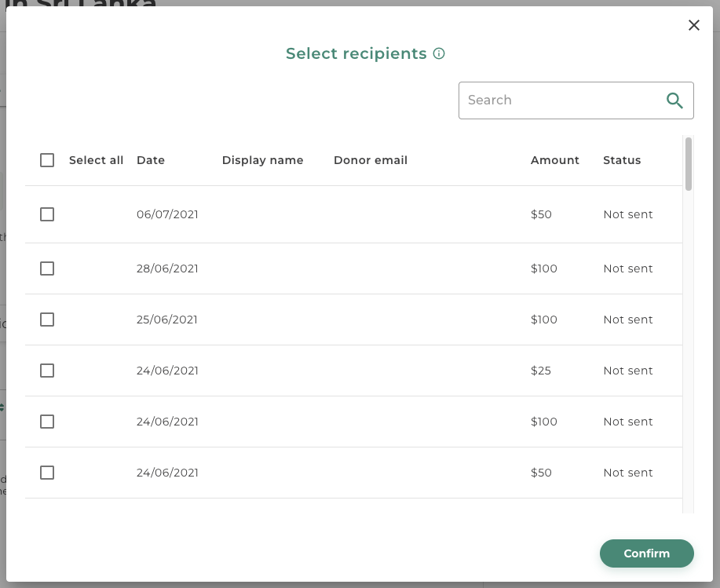The width and height of the screenshot is (720, 588).
Task: Click the Select all label
Action: point(96,160)
